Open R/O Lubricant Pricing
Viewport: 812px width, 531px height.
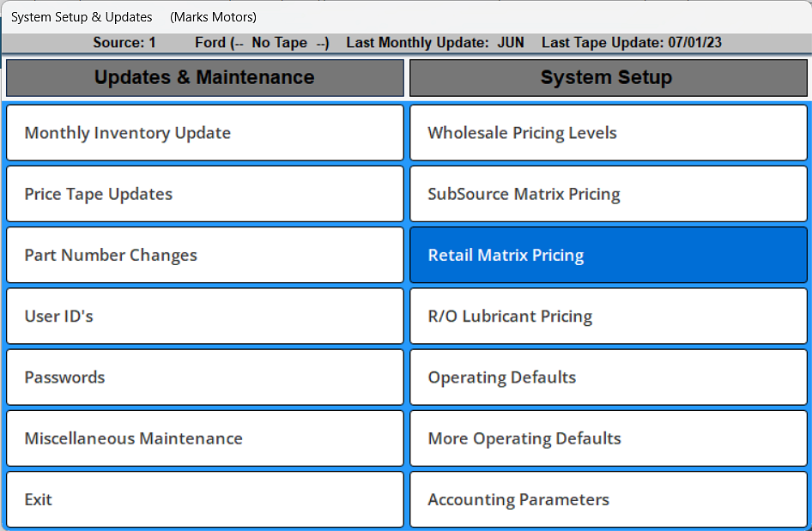coord(608,316)
